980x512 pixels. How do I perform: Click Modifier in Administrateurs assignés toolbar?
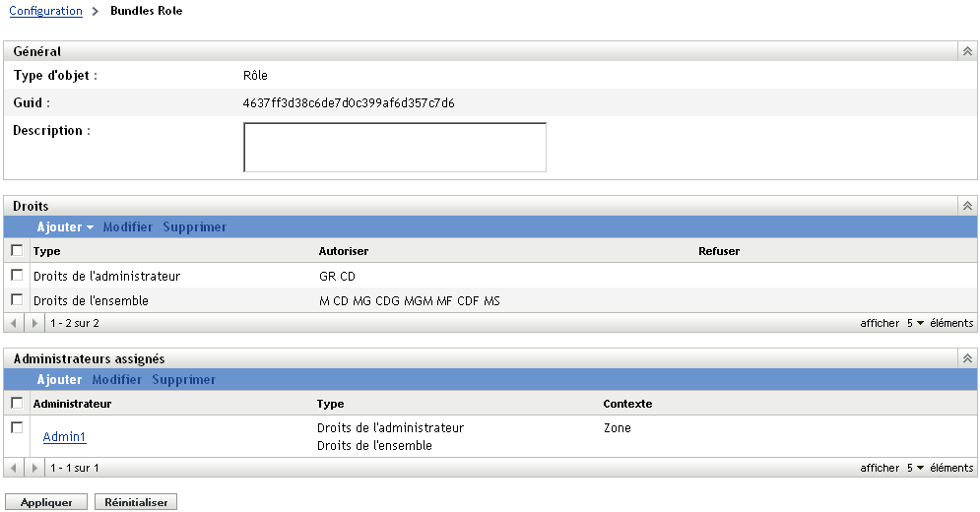tap(117, 379)
